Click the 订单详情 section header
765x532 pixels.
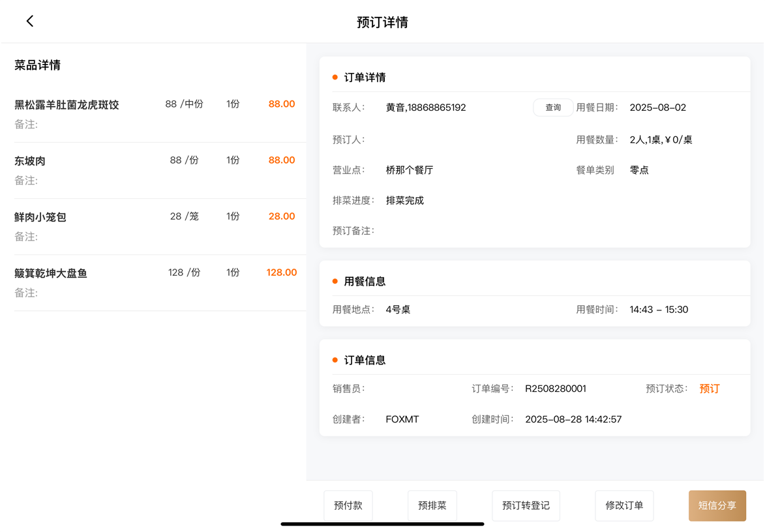pyautogui.click(x=365, y=78)
